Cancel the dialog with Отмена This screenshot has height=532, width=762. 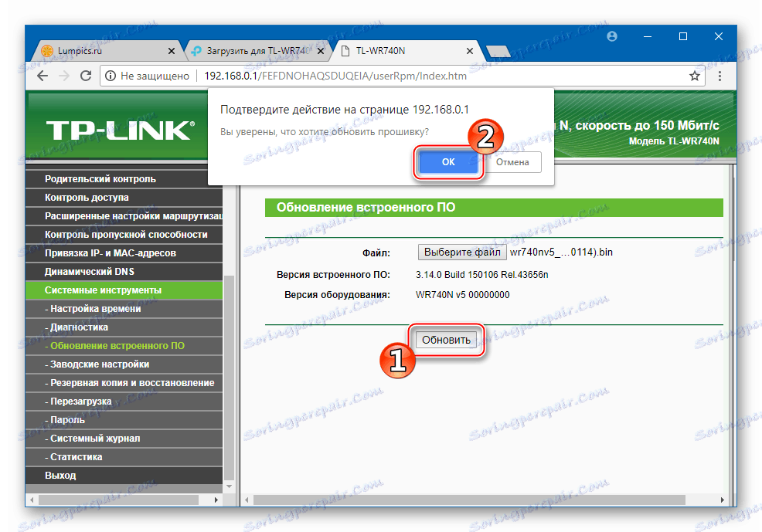(x=512, y=162)
